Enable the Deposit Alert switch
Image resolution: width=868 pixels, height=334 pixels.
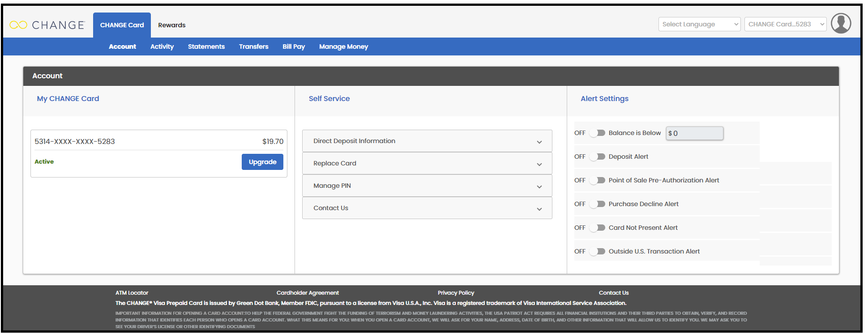[597, 156]
